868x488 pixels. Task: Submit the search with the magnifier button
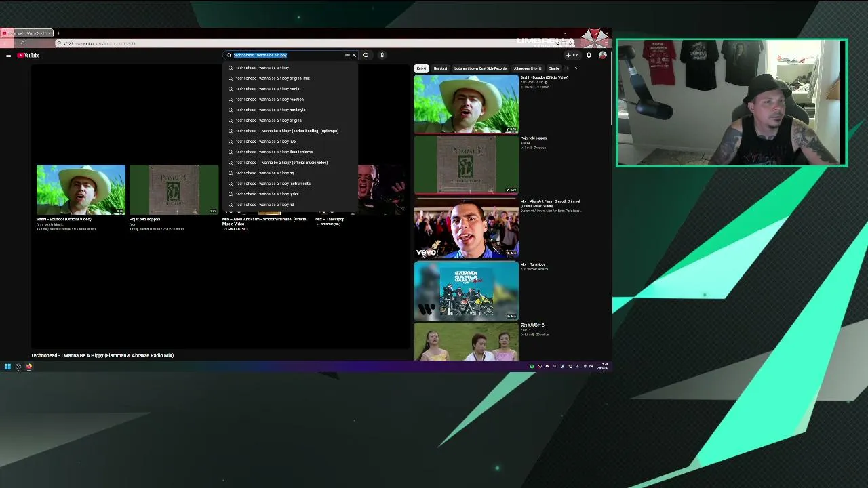point(366,55)
